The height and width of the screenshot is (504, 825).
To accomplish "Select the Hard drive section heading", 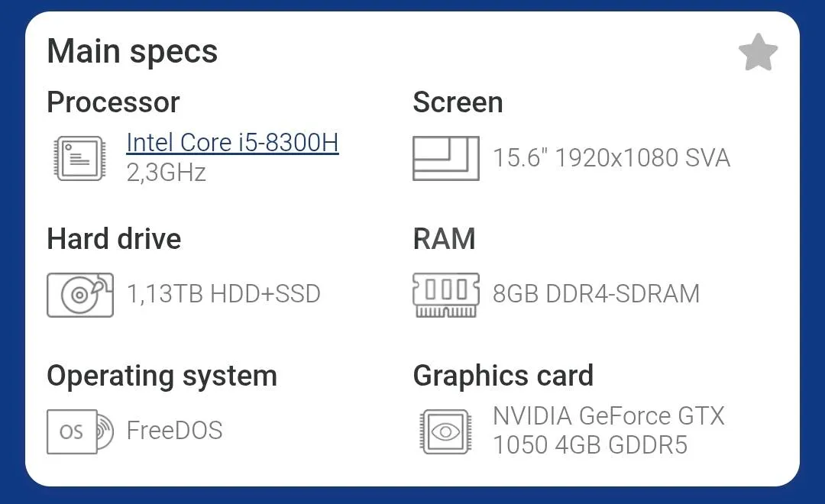I will pos(114,239).
